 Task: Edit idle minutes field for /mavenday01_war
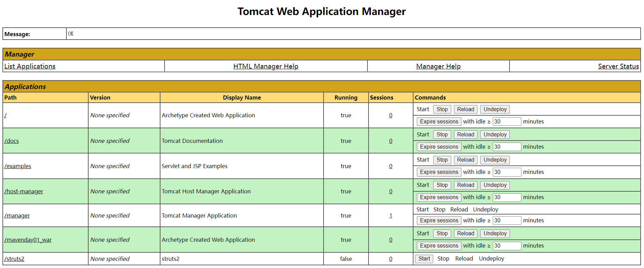tap(507, 245)
